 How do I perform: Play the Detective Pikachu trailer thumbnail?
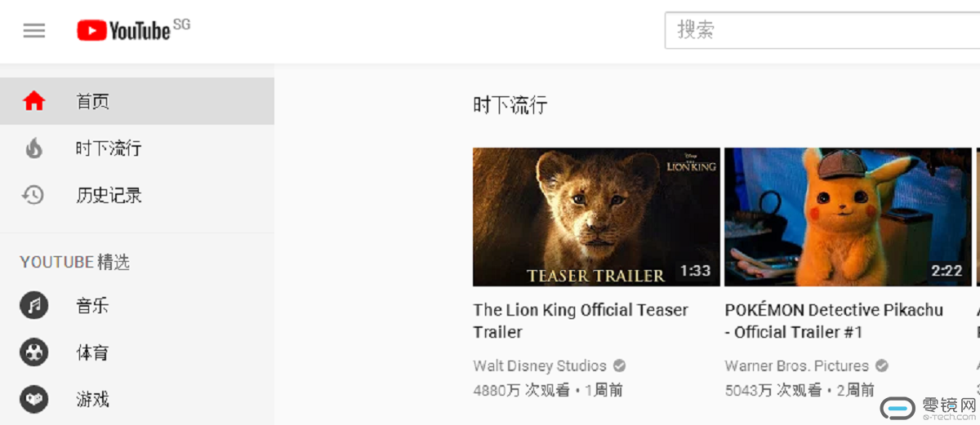coord(848,217)
